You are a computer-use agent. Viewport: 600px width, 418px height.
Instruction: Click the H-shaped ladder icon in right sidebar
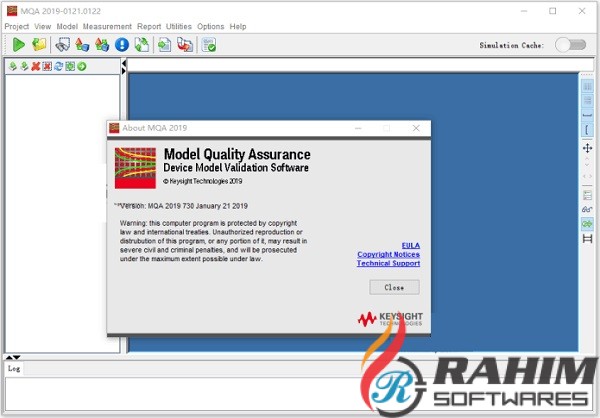pos(587,239)
